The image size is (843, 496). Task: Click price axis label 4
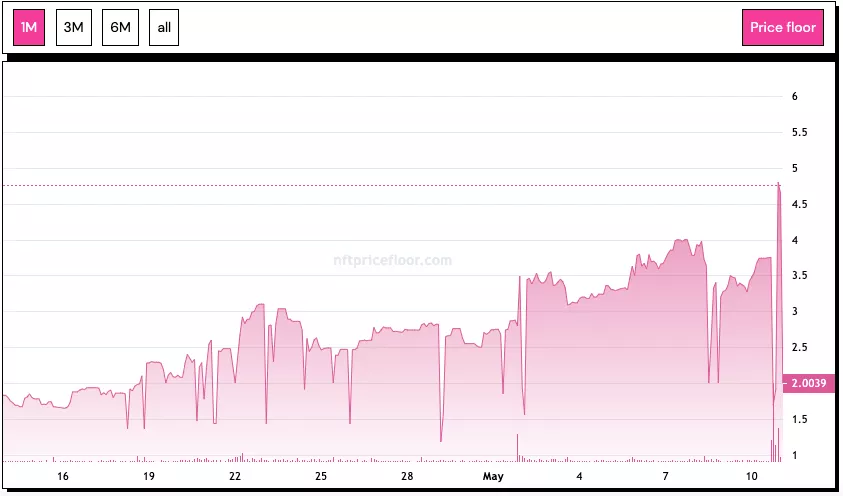pyautogui.click(x=794, y=240)
